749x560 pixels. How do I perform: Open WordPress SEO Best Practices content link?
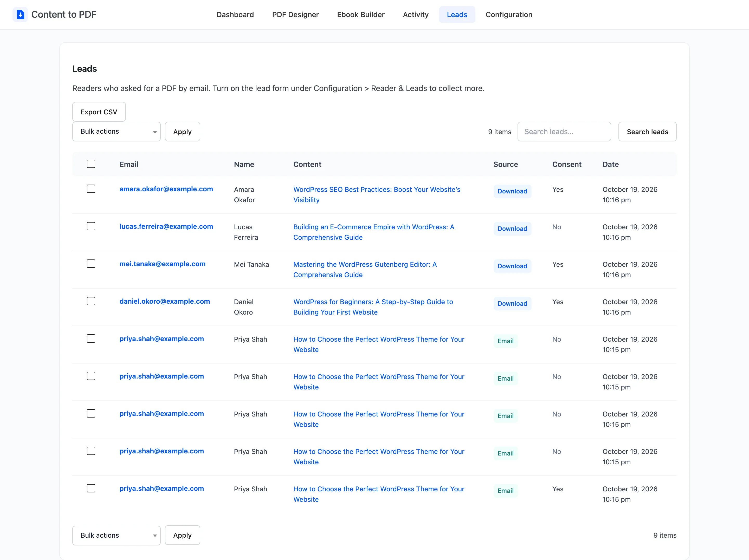pyautogui.click(x=377, y=194)
